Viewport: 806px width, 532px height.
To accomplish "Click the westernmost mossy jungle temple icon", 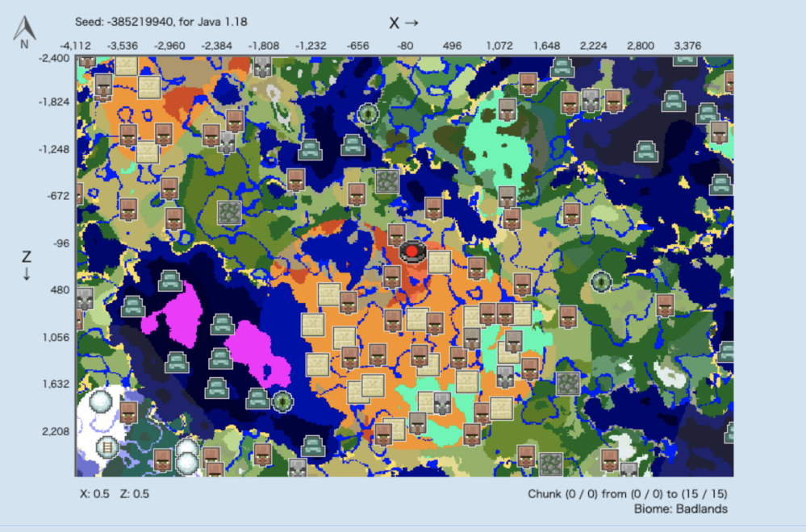I will [x=229, y=213].
